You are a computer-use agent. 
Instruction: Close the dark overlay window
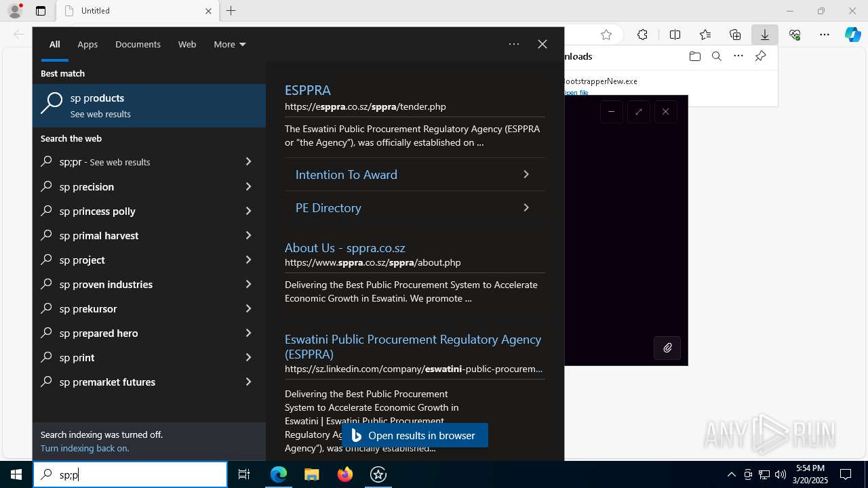pos(665,112)
